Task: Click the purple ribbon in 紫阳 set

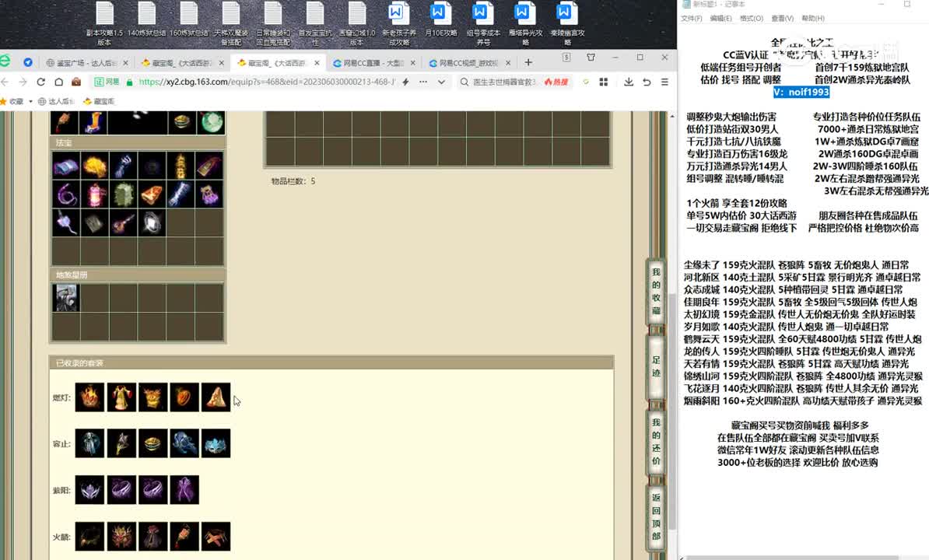Action: pos(184,489)
